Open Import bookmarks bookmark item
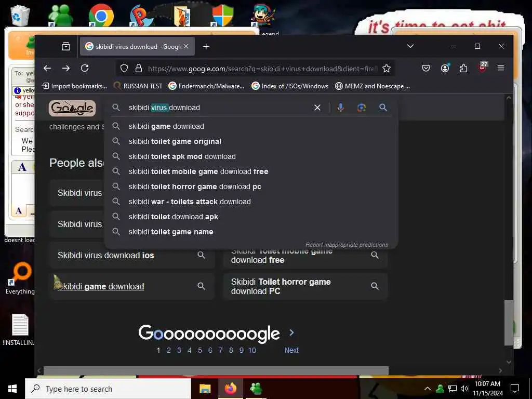This screenshot has height=399, width=532. click(x=74, y=86)
